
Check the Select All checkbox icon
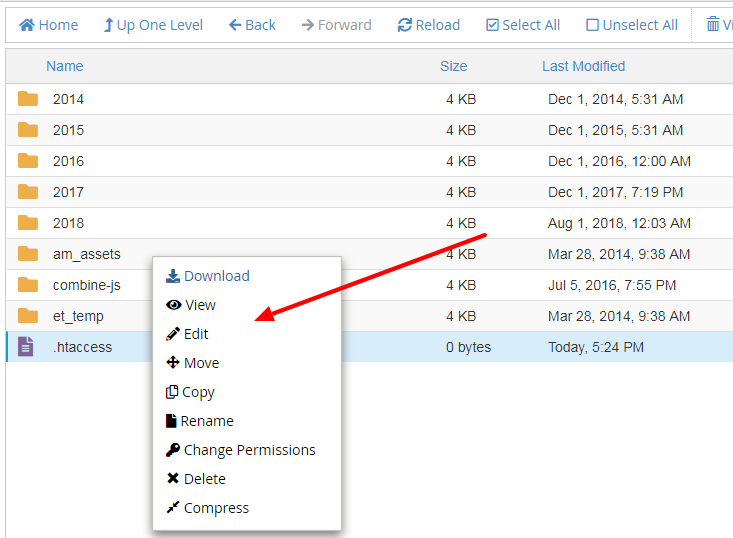point(492,25)
